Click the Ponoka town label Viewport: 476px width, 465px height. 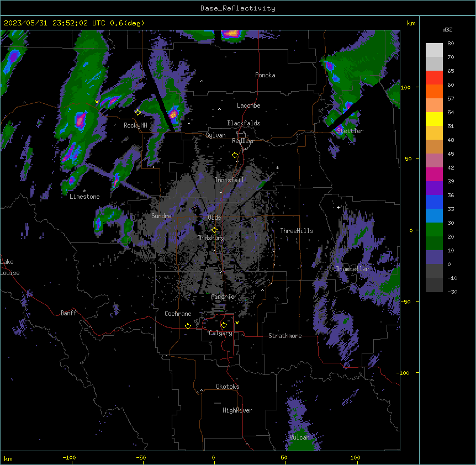click(265, 75)
